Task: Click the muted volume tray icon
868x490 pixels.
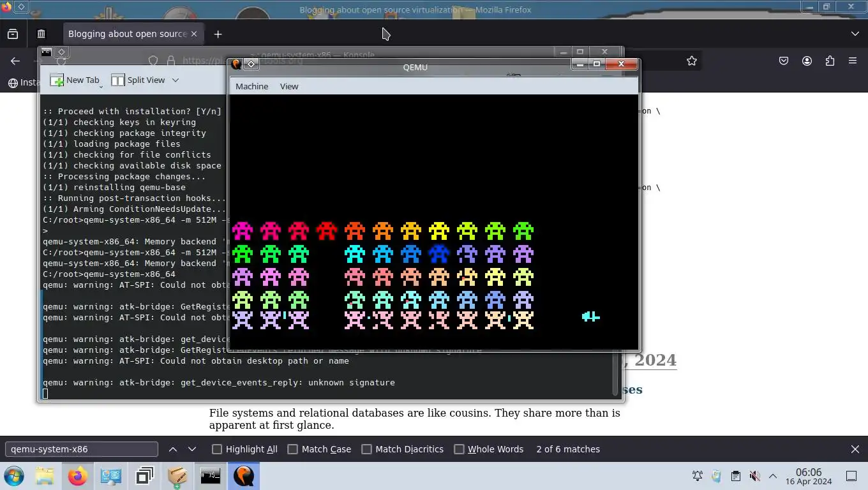Action: 754,476
